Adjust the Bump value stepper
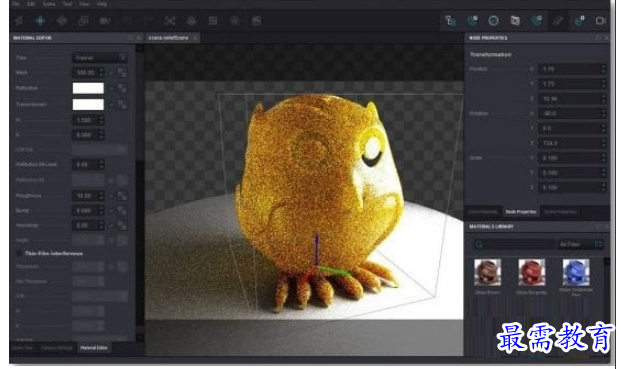Viewport: 621px width, 369px height. click(101, 211)
